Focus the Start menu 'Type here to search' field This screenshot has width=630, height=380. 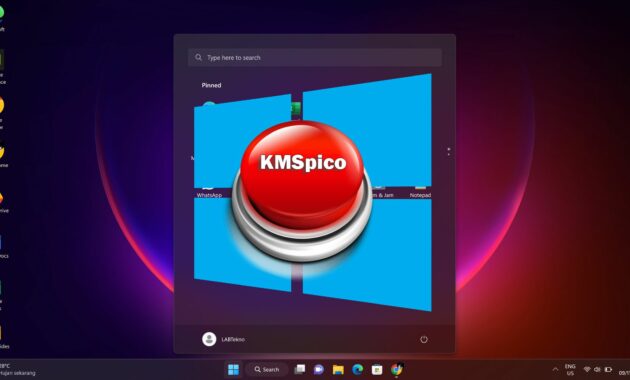(315, 57)
